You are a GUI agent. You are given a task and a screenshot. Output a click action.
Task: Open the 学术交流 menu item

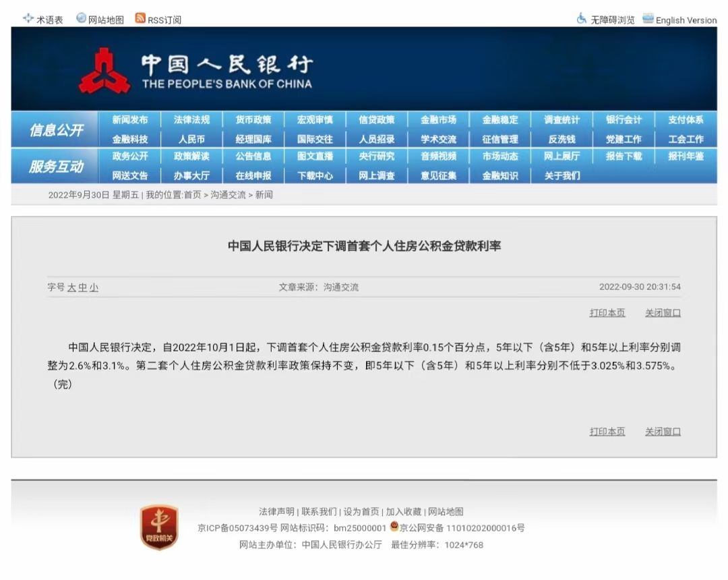[438, 140]
